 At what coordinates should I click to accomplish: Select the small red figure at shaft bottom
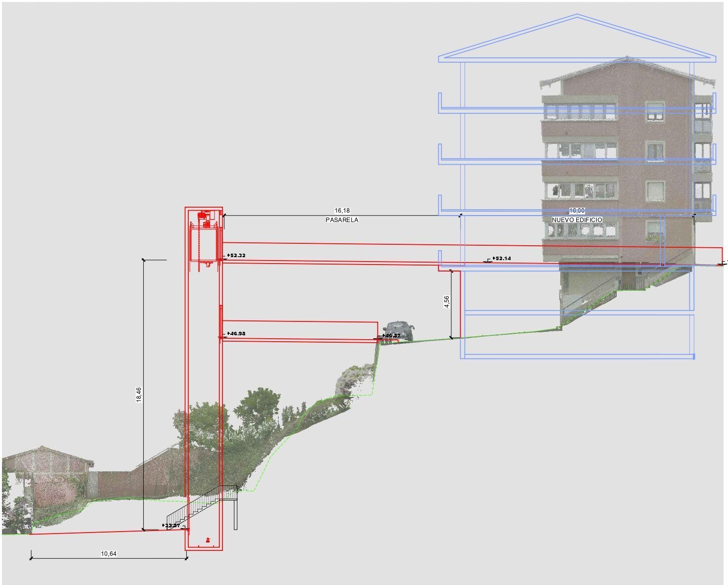pyautogui.click(x=208, y=540)
